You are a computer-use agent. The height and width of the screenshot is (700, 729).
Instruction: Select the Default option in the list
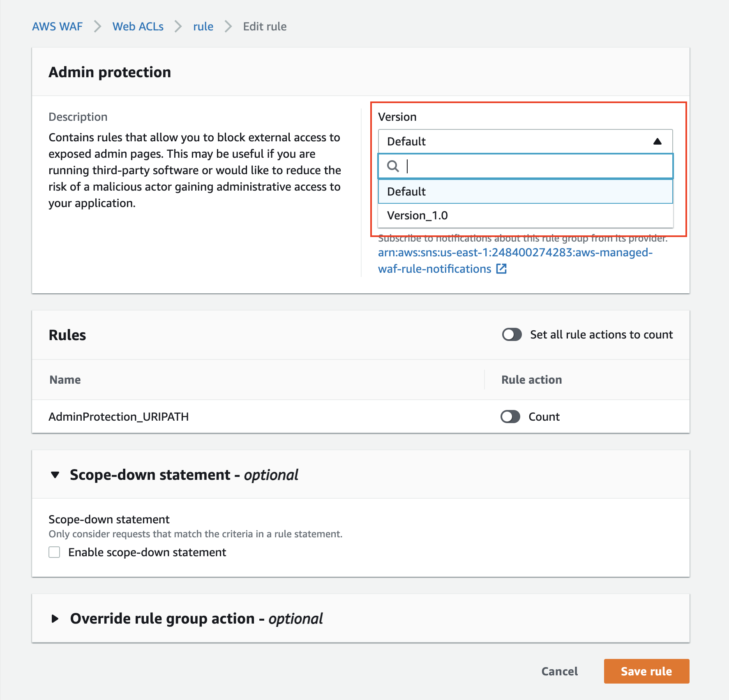pos(525,191)
